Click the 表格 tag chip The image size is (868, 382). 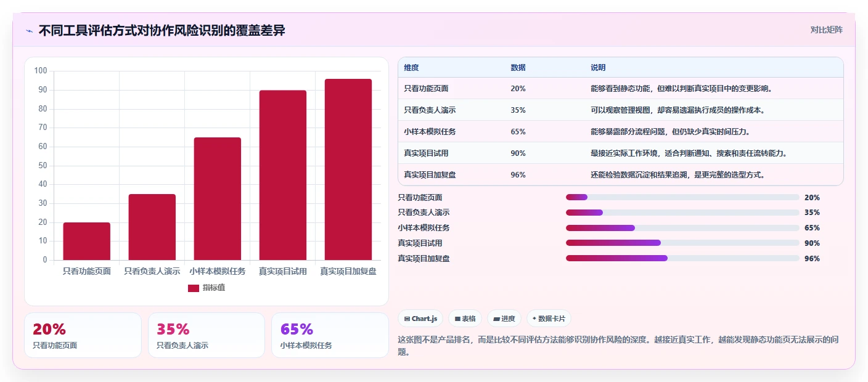click(x=465, y=319)
